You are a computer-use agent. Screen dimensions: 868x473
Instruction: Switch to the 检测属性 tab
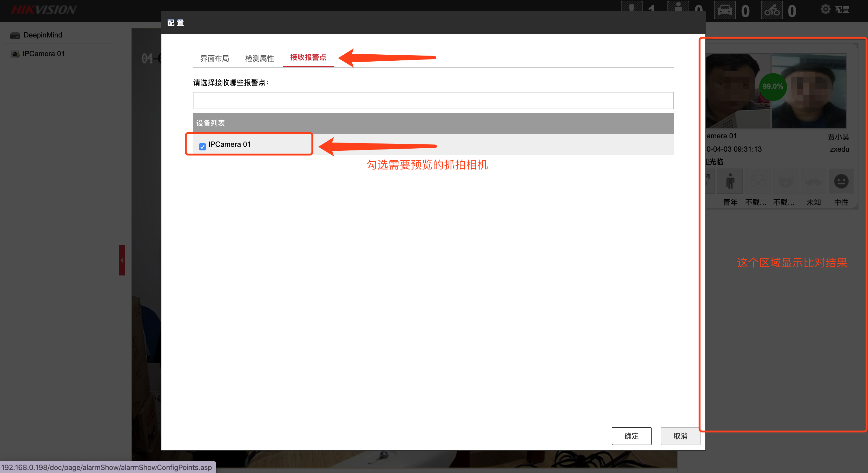coord(259,58)
